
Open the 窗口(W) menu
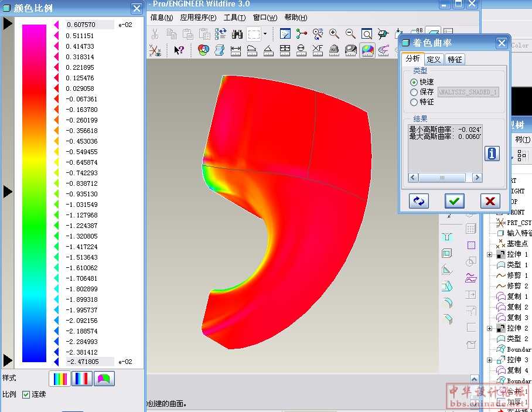265,18
